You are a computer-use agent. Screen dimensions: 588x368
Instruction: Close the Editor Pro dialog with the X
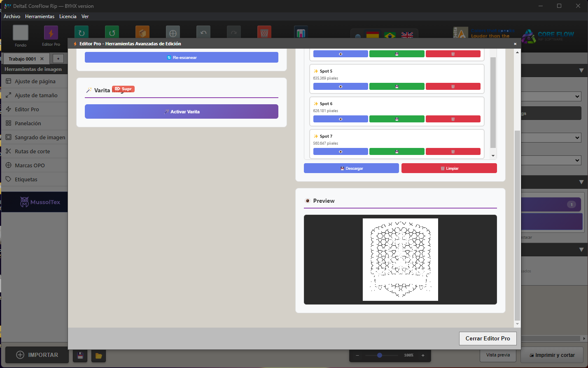pyautogui.click(x=515, y=44)
